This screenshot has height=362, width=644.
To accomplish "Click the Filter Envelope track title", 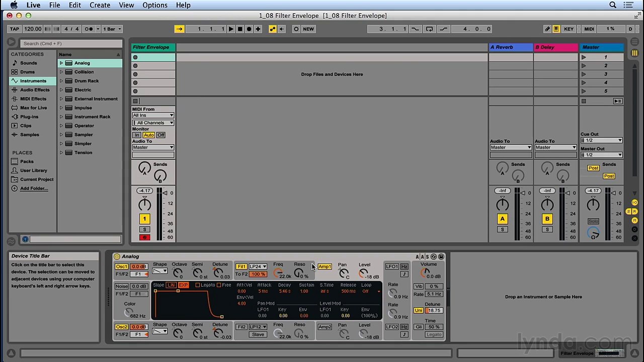I will pyautogui.click(x=153, y=47).
